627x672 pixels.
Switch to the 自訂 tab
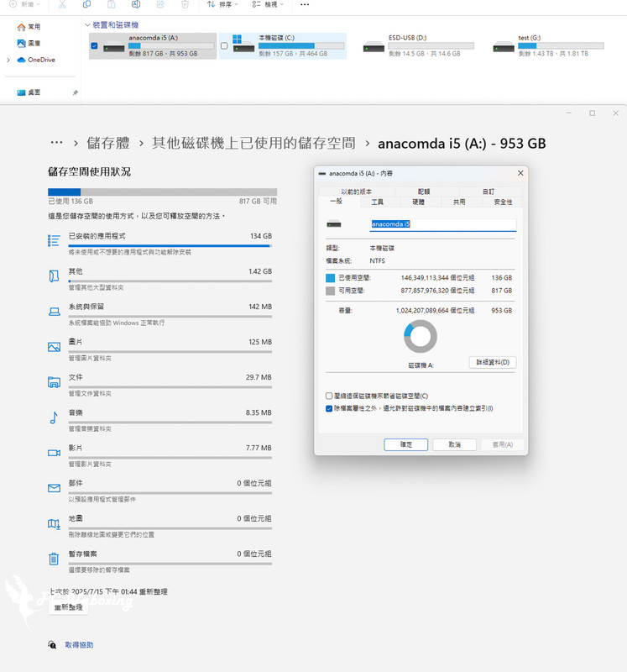click(x=489, y=192)
